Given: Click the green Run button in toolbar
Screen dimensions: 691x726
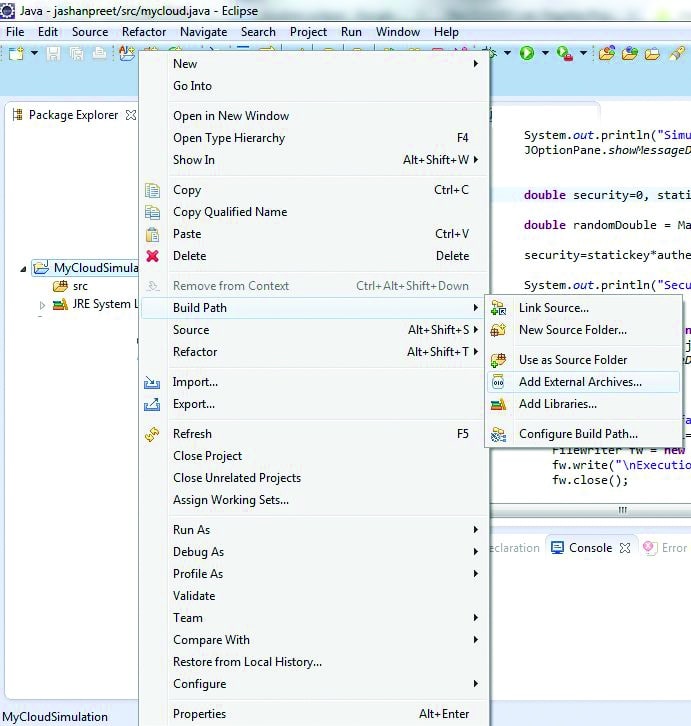Looking at the screenshot, I should point(527,53).
